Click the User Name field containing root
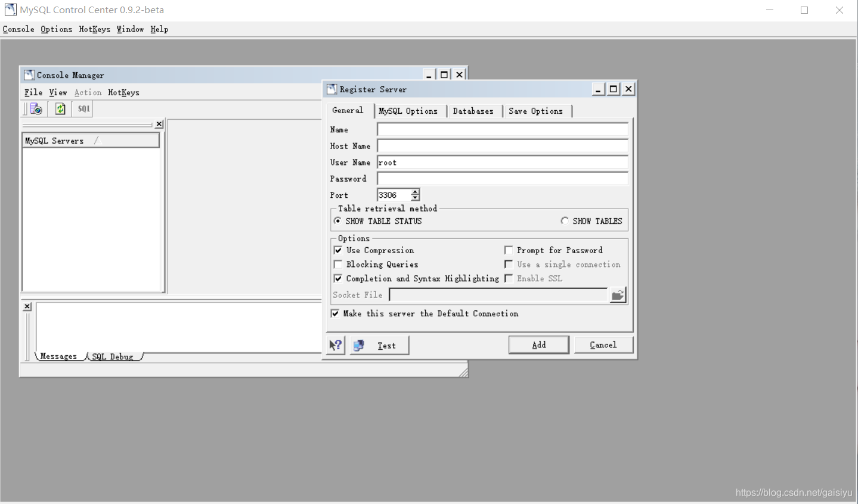This screenshot has height=504, width=858. tap(503, 162)
